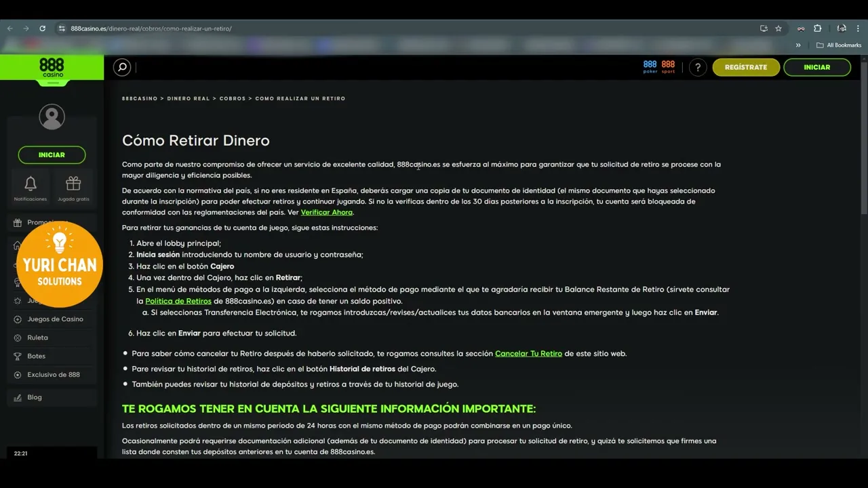The height and width of the screenshot is (488, 868).
Task: Follow the Cancelar Tu Retiro link
Action: [528, 353]
